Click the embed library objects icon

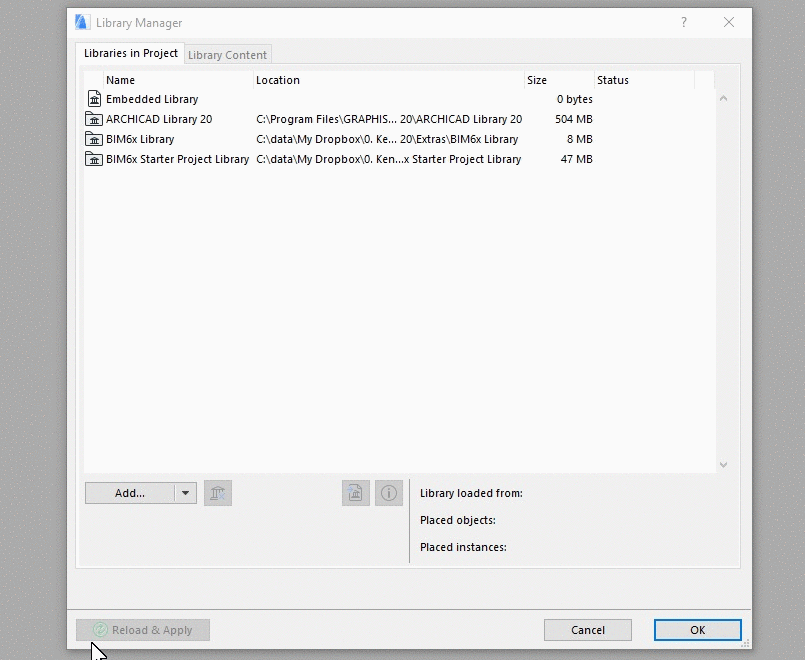[356, 493]
